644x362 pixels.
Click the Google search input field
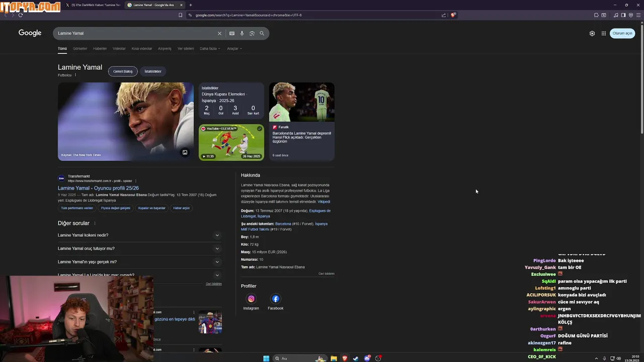click(136, 33)
